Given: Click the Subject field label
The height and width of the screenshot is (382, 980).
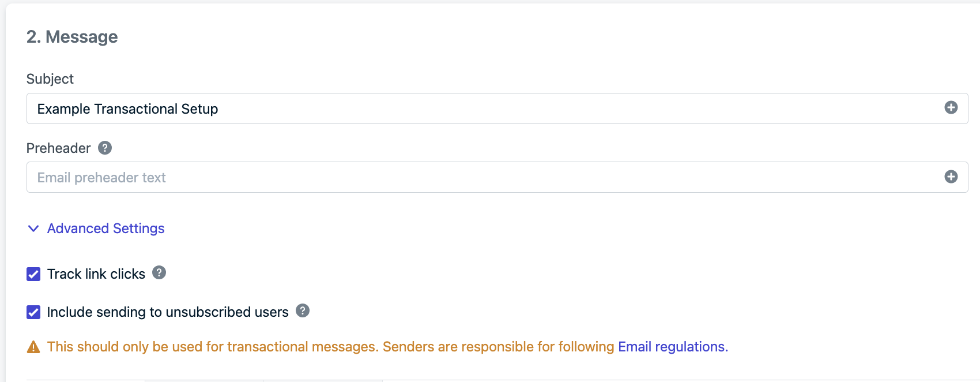Looking at the screenshot, I should point(50,79).
